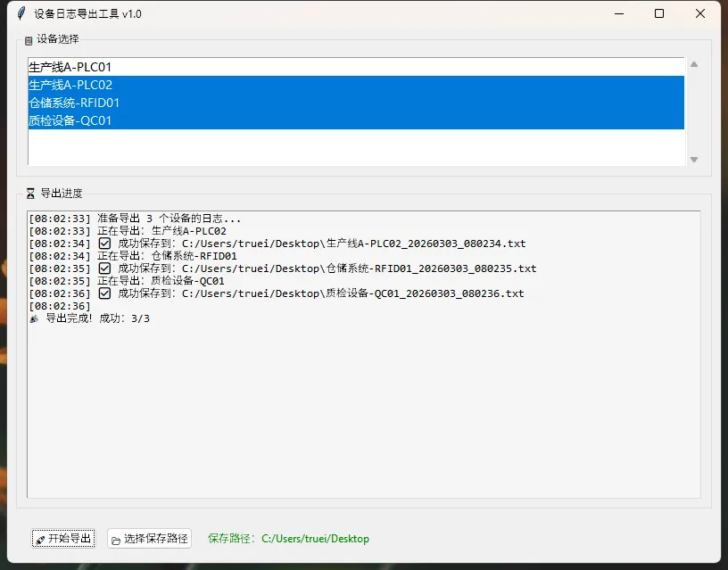Select 生产线A-PLC01 in device list
Image resolution: width=728 pixels, height=570 pixels.
(356, 67)
